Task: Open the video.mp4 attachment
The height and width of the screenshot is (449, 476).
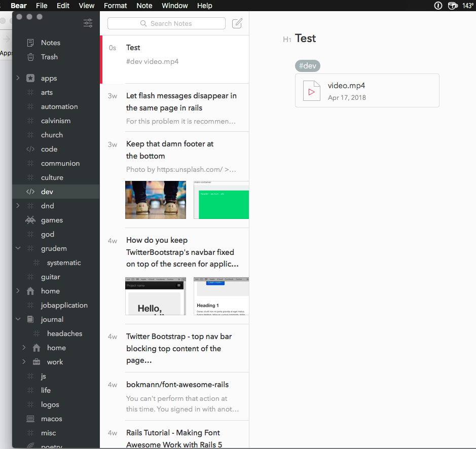Action: point(367,91)
